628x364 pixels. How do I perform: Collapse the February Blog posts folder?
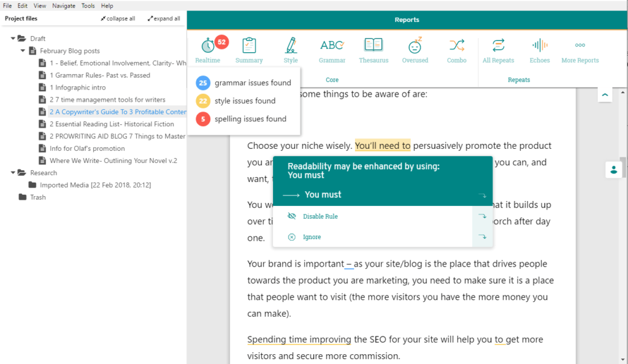pos(23,51)
